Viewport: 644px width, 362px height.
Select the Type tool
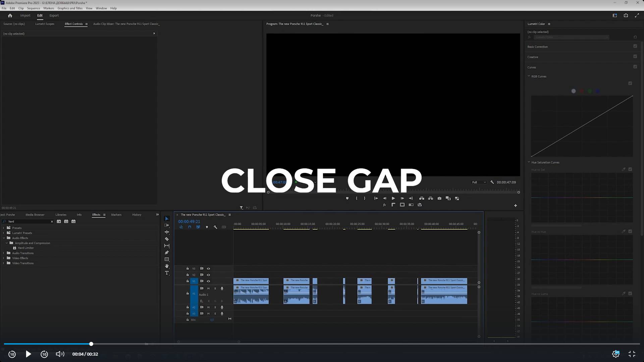click(x=167, y=273)
